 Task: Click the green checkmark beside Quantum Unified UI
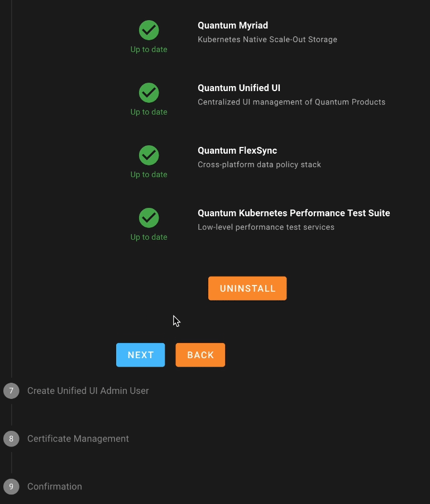click(x=149, y=93)
